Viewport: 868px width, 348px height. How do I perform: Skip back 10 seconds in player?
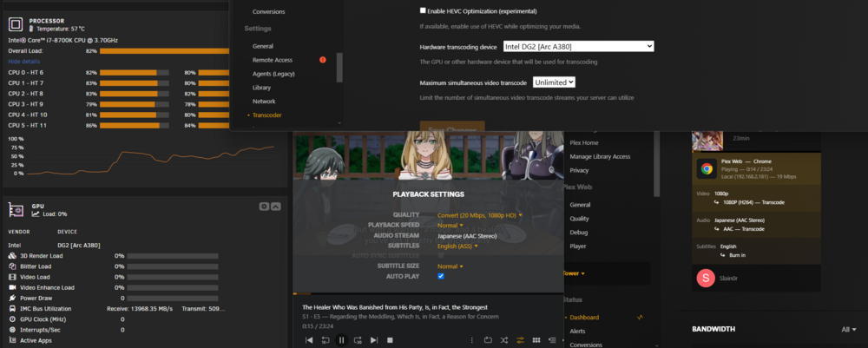(325, 340)
